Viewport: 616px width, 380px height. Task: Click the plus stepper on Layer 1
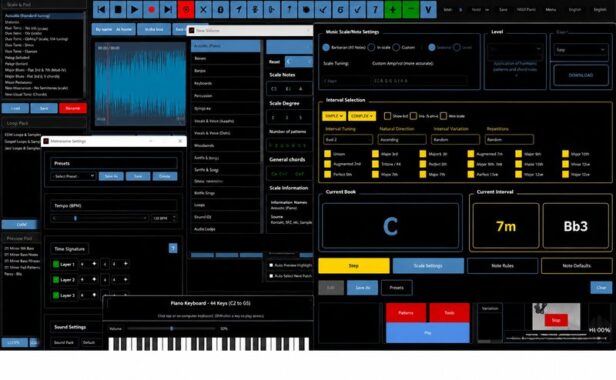94,264
